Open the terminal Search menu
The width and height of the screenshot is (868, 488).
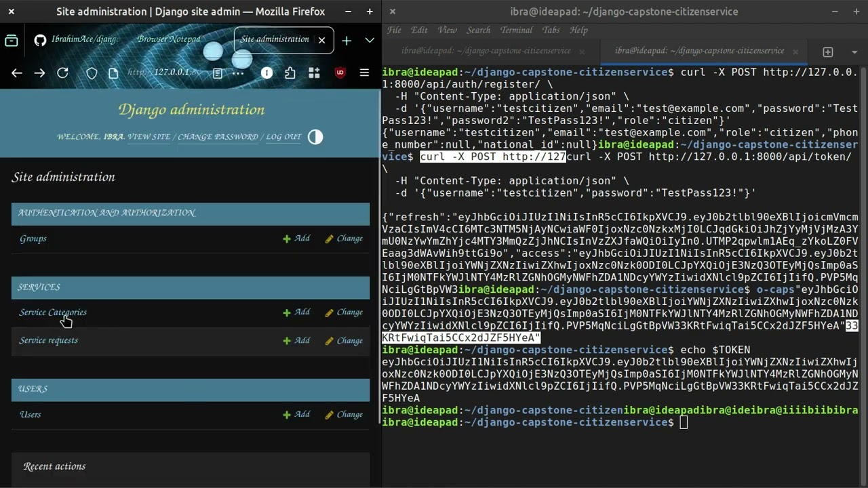coord(478,30)
